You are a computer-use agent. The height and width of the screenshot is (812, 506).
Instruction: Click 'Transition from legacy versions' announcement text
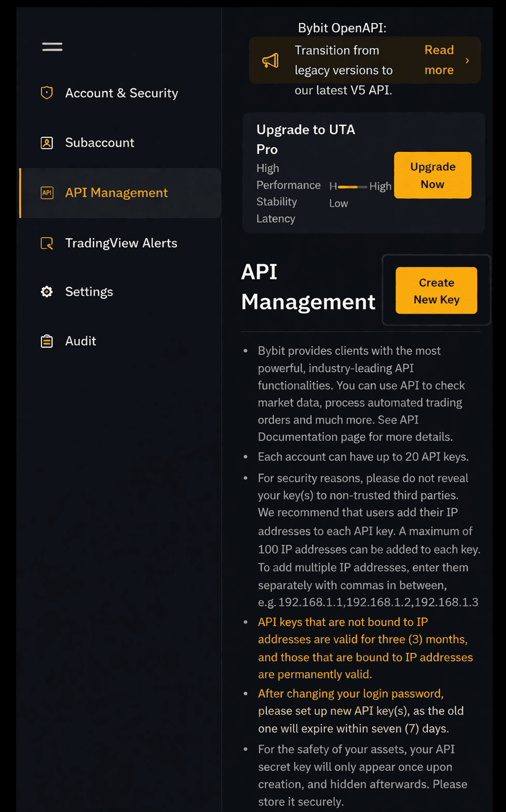tap(343, 70)
